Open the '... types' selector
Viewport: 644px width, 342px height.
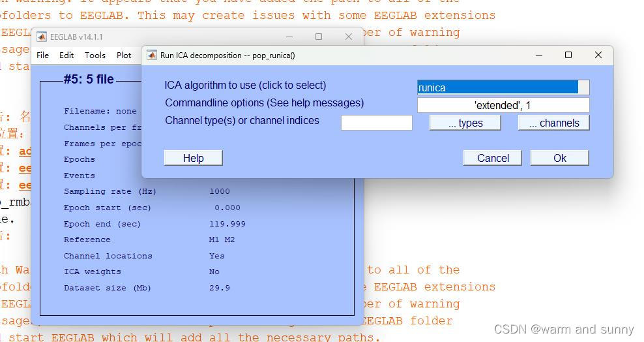(x=465, y=123)
